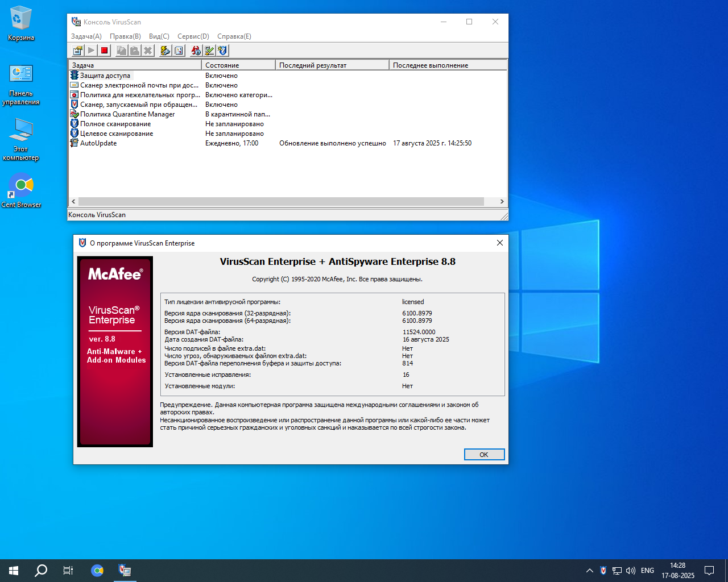Open Task View on taskbar

pyautogui.click(x=68, y=570)
